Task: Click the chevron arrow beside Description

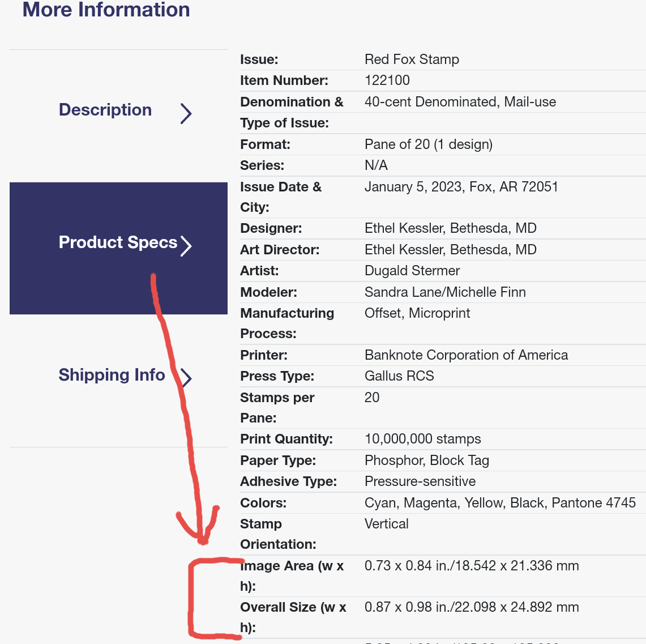Action: 186,114
